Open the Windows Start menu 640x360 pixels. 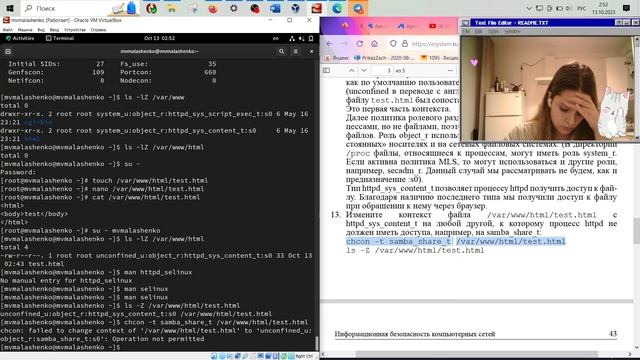tap(9, 8)
